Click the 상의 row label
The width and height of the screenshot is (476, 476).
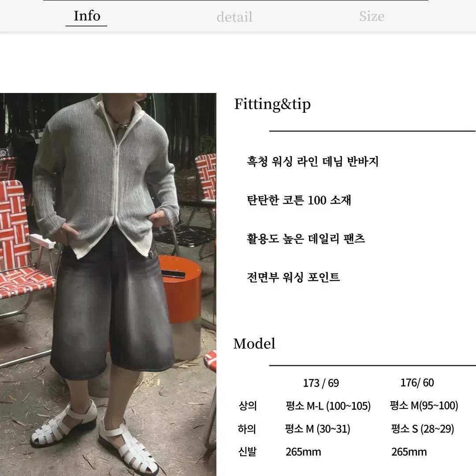click(248, 406)
